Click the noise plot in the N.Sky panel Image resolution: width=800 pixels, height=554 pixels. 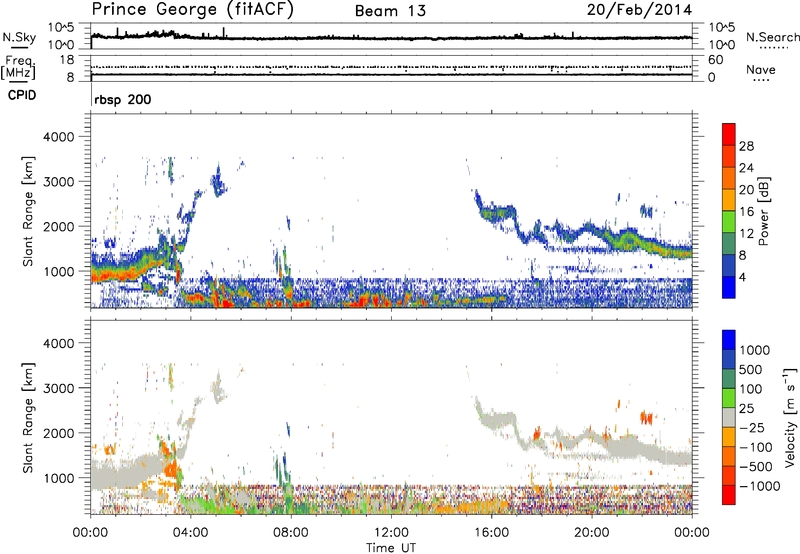(391, 36)
